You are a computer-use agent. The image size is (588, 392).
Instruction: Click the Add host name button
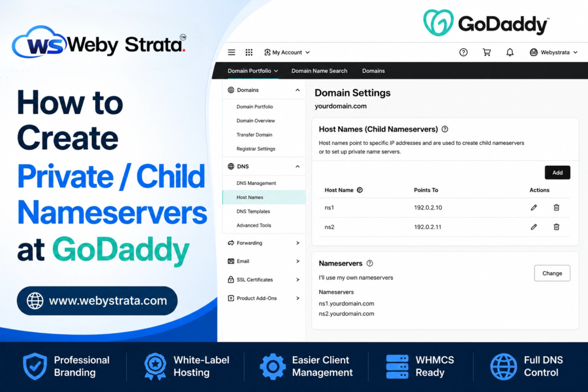[557, 172]
